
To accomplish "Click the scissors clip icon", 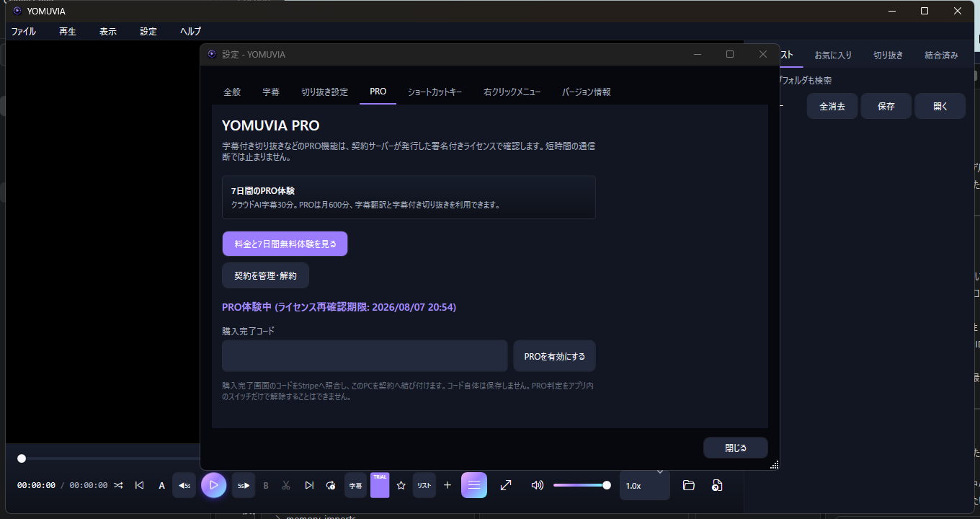I will tap(286, 485).
